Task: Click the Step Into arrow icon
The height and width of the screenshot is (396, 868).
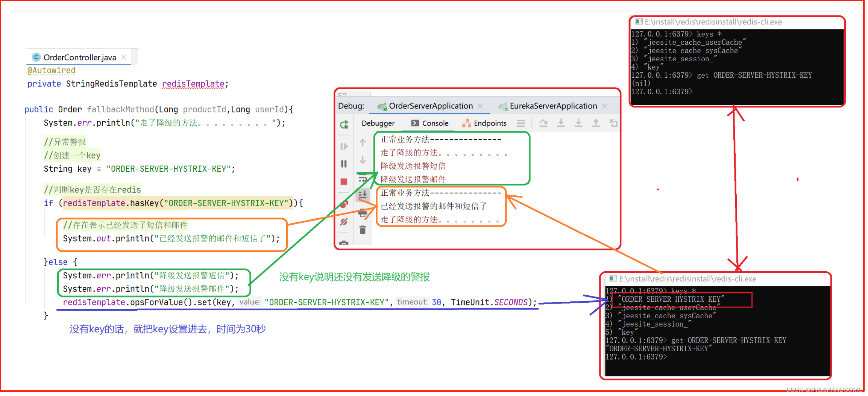Action: (x=579, y=123)
